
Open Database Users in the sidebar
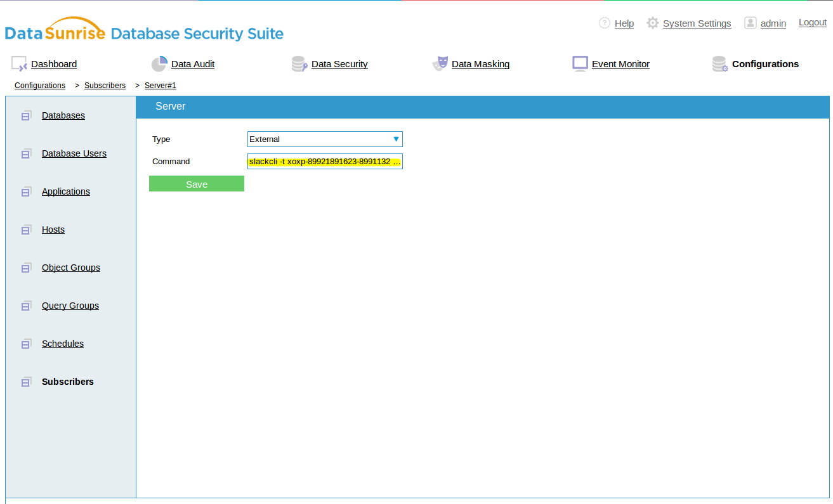(74, 153)
